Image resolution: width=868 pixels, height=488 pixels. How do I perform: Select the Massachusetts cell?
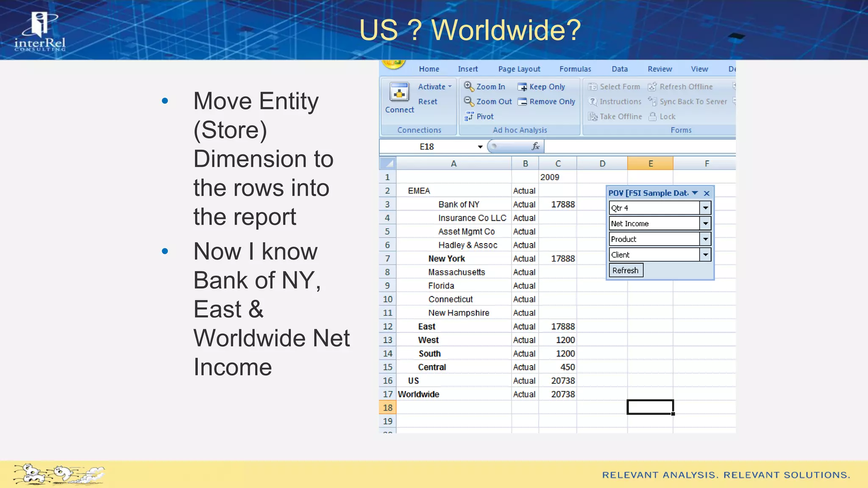(453, 272)
